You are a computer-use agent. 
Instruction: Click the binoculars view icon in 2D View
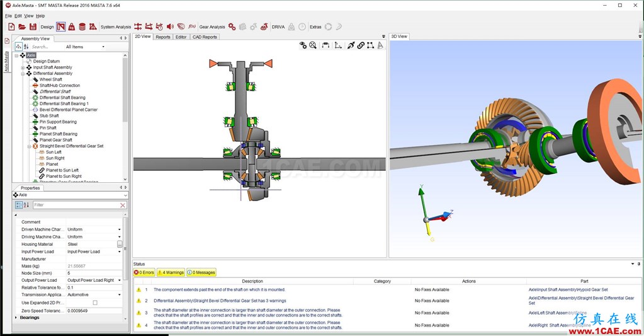point(303,45)
